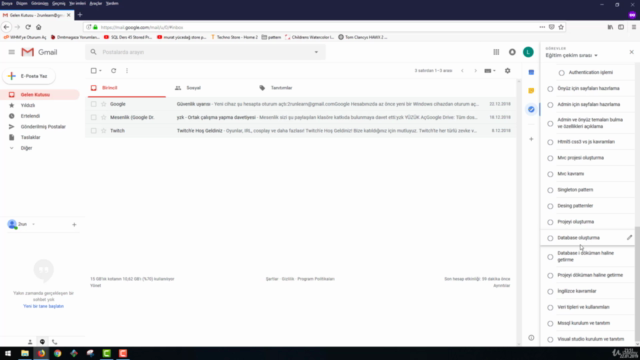Add a new Hangouts chat with plus

point(74,224)
